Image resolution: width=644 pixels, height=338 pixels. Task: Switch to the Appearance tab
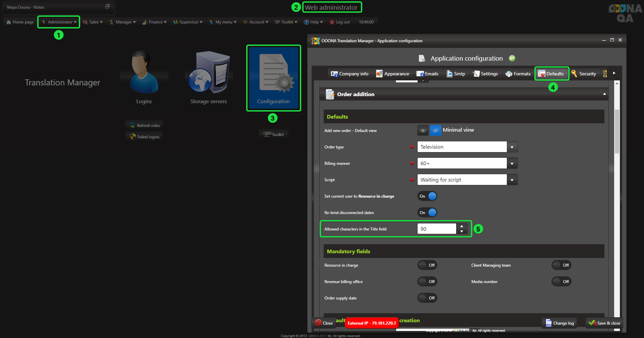coord(393,74)
